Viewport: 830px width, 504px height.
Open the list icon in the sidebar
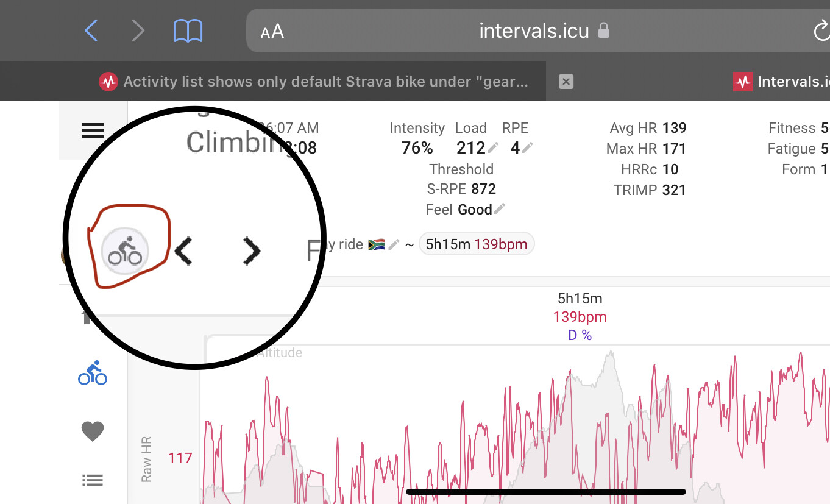click(x=93, y=480)
